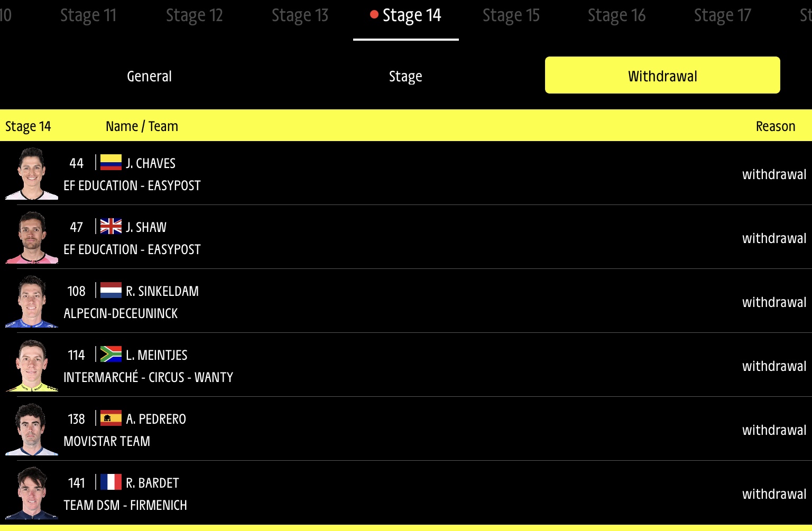Image resolution: width=812 pixels, height=531 pixels.
Task: Show the Stage results view
Action: pyautogui.click(x=405, y=76)
